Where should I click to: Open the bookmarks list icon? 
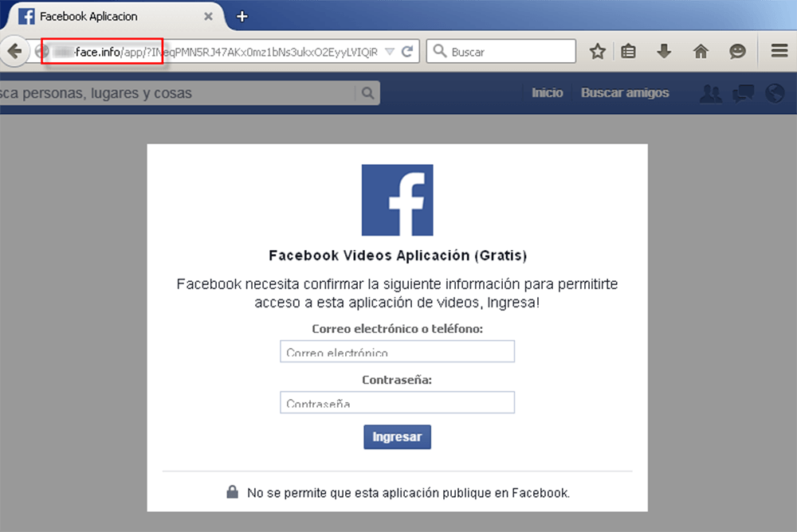point(628,51)
